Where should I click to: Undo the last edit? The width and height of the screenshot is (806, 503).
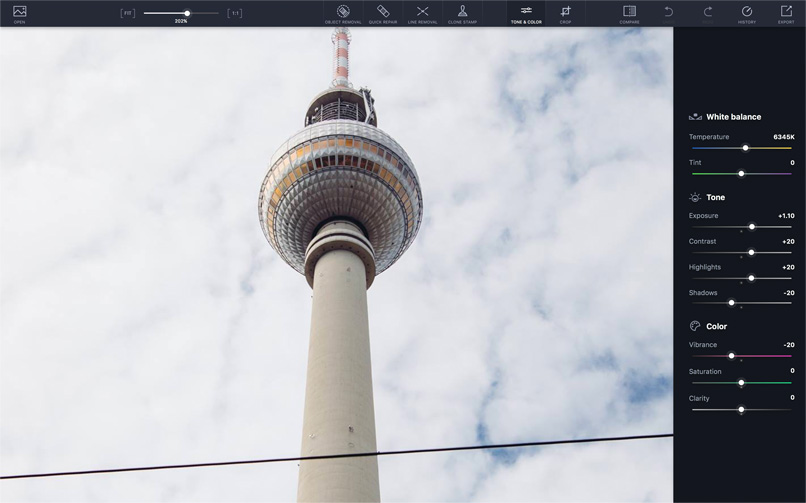668,14
